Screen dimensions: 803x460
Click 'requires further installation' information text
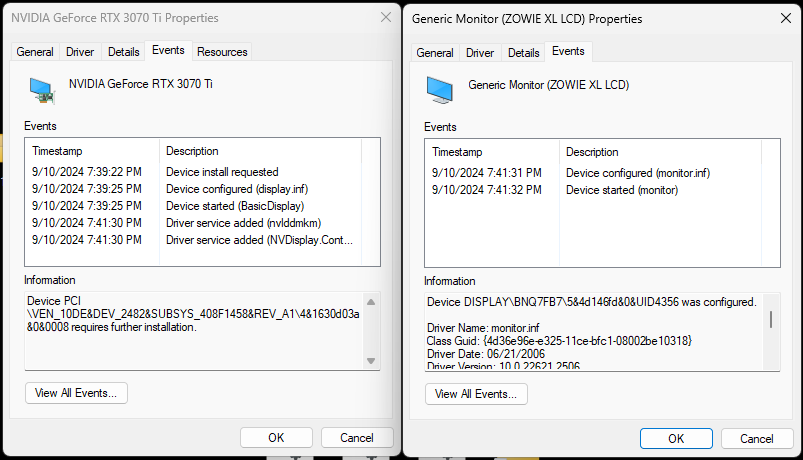(133, 327)
